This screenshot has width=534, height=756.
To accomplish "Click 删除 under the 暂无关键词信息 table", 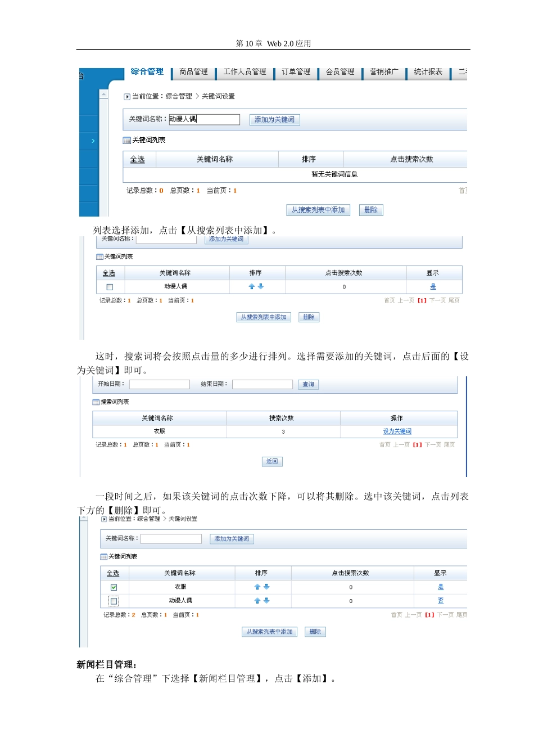I will 371,210.
